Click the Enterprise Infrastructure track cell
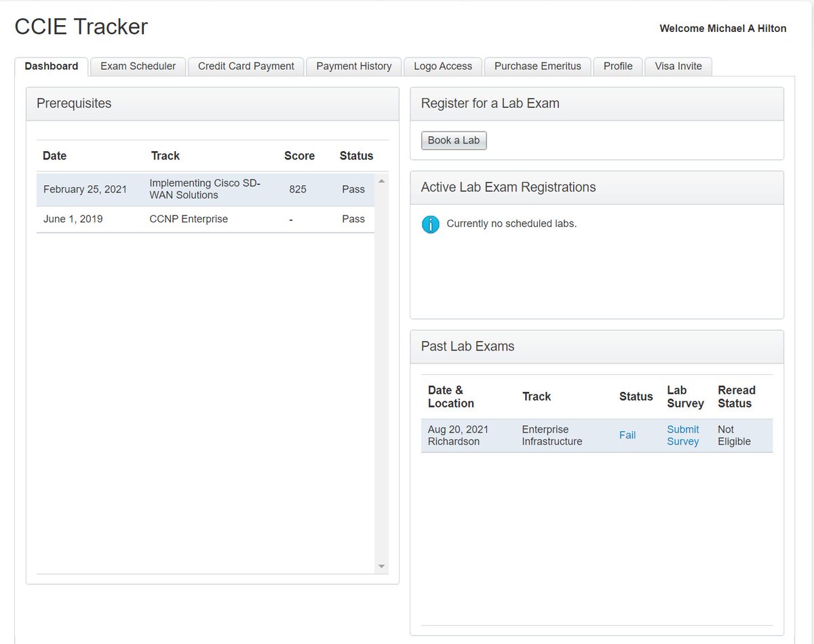The width and height of the screenshot is (814, 644). [552, 435]
